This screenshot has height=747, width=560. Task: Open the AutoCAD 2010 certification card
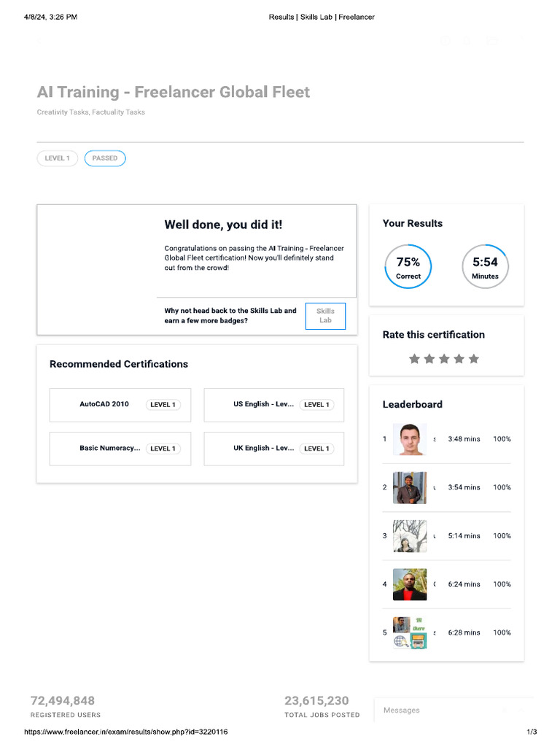coord(120,405)
